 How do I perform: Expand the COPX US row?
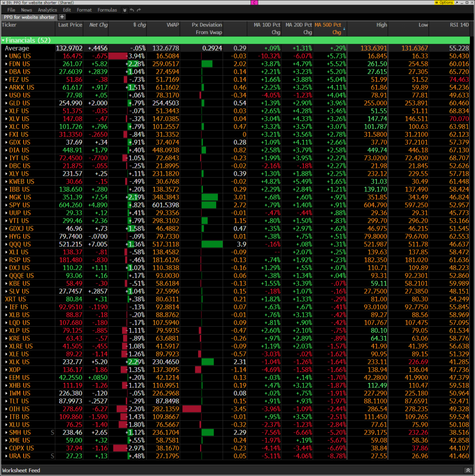coord(6,449)
